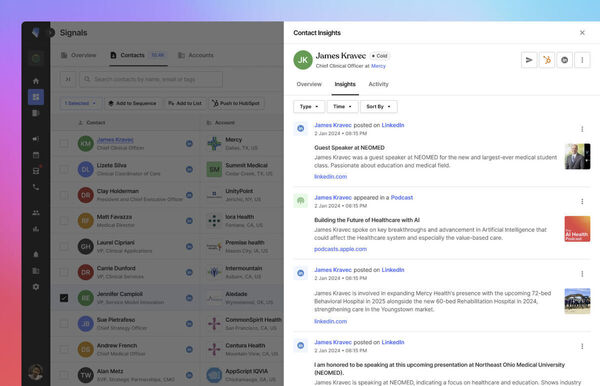
Task: Open the settings gear in the left sidebar
Action: (36, 287)
